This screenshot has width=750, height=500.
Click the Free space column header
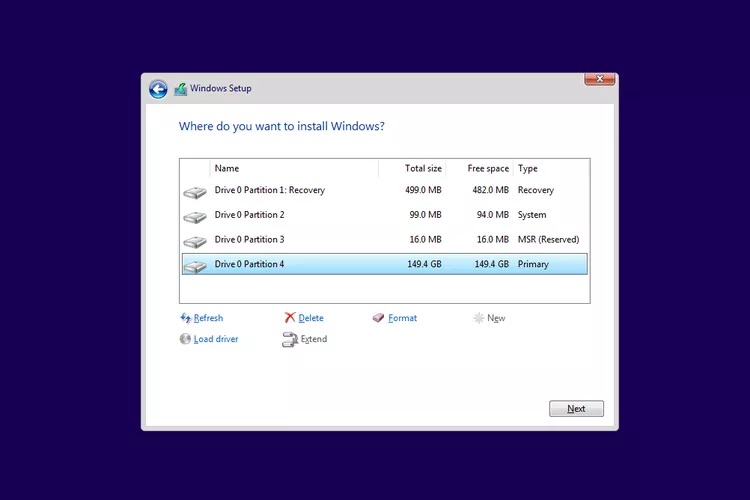(487, 169)
